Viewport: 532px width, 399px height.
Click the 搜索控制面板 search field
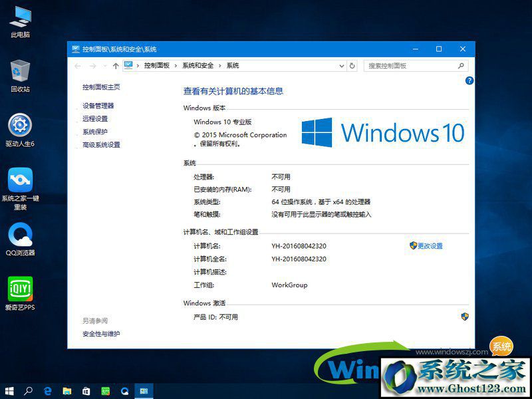pyautogui.click(x=410, y=66)
